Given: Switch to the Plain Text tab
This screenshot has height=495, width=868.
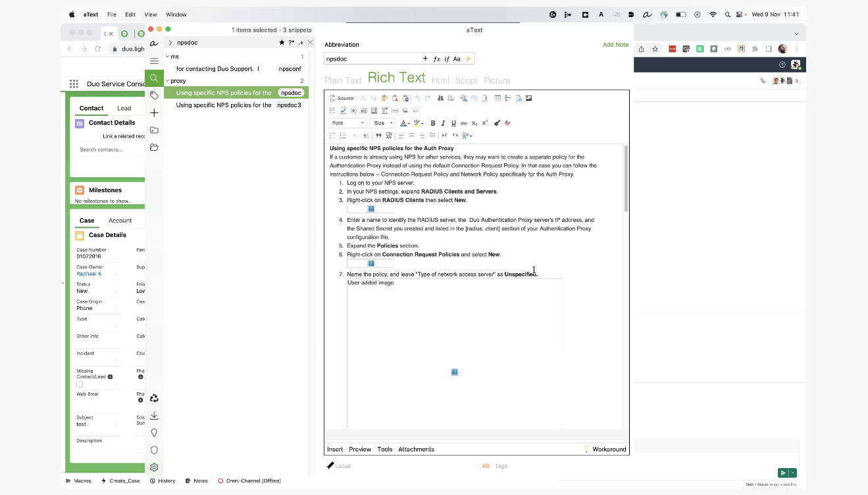Looking at the screenshot, I should [343, 80].
